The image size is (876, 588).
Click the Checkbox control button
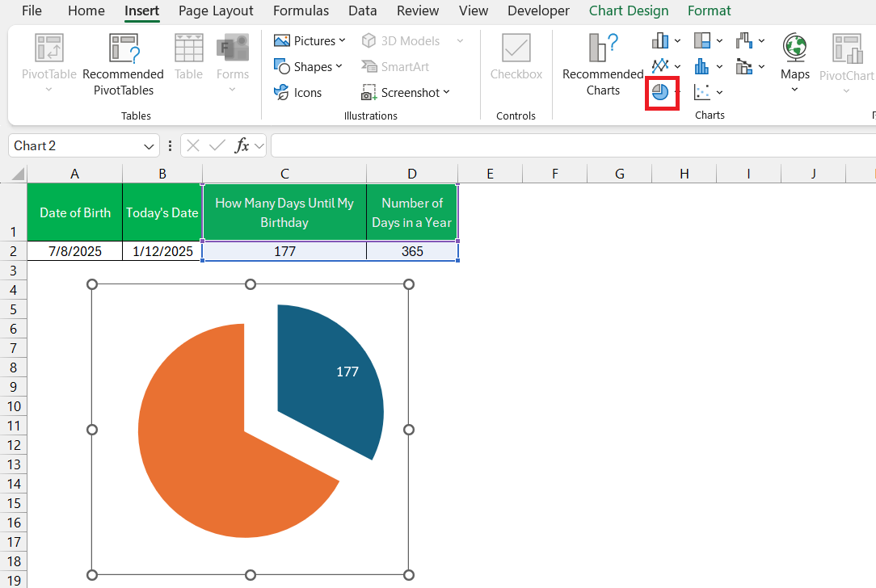pyautogui.click(x=516, y=57)
